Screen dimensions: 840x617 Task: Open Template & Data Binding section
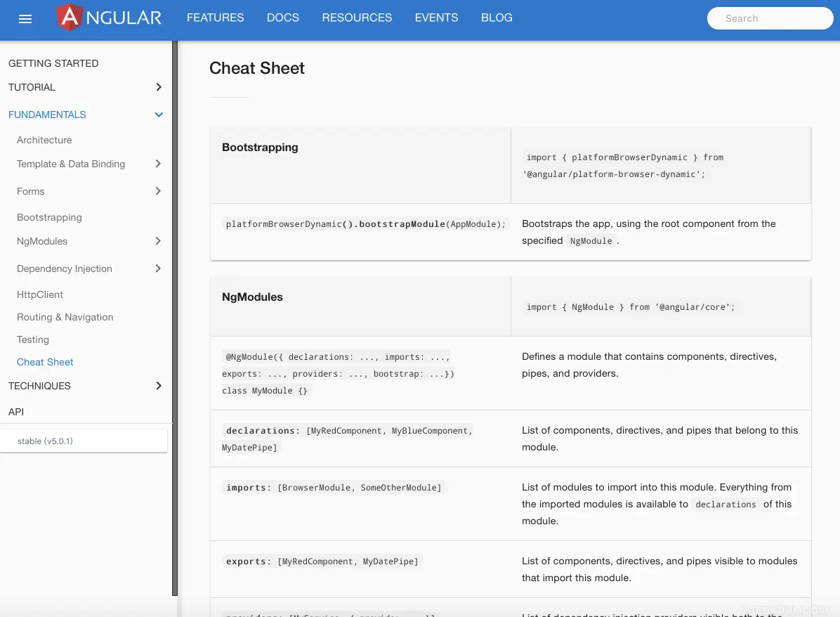71,164
